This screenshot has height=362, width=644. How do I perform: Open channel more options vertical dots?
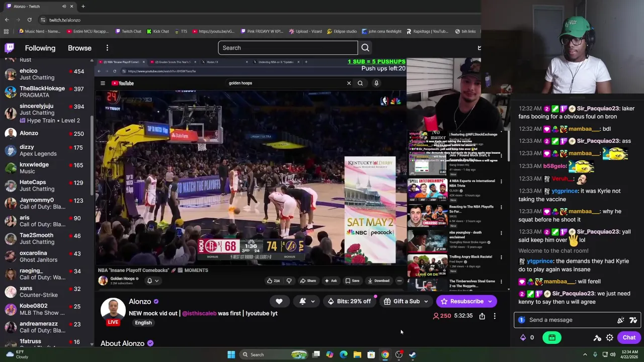495,316
